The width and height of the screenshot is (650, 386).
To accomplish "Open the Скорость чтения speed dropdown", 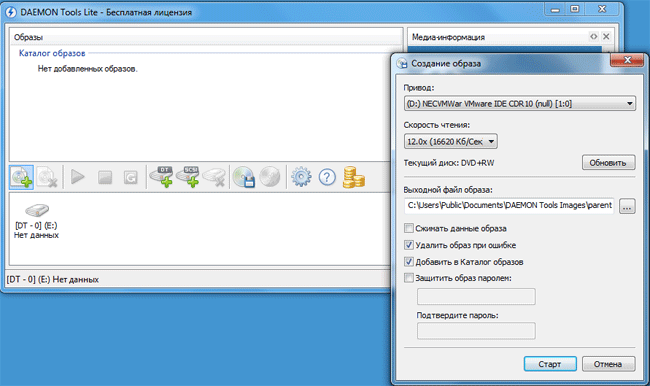I will point(451,141).
